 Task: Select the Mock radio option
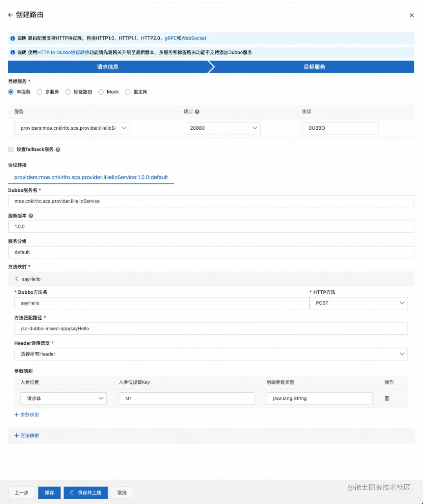101,92
